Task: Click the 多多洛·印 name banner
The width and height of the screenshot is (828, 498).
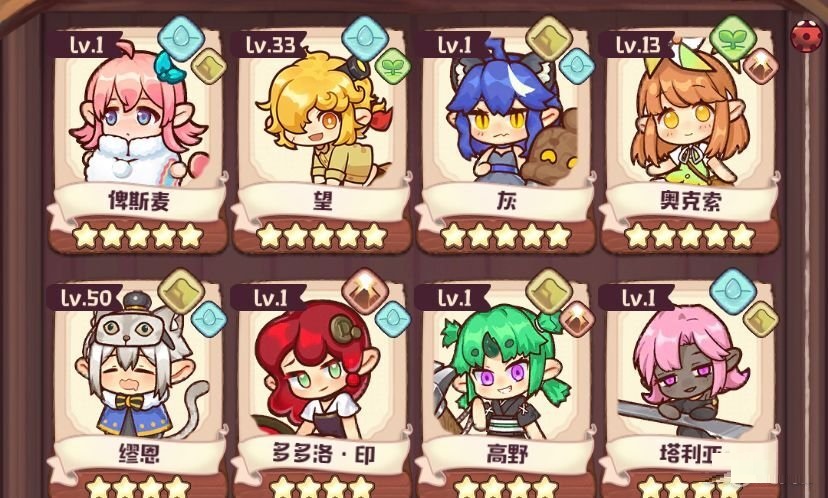Action: (x=323, y=454)
